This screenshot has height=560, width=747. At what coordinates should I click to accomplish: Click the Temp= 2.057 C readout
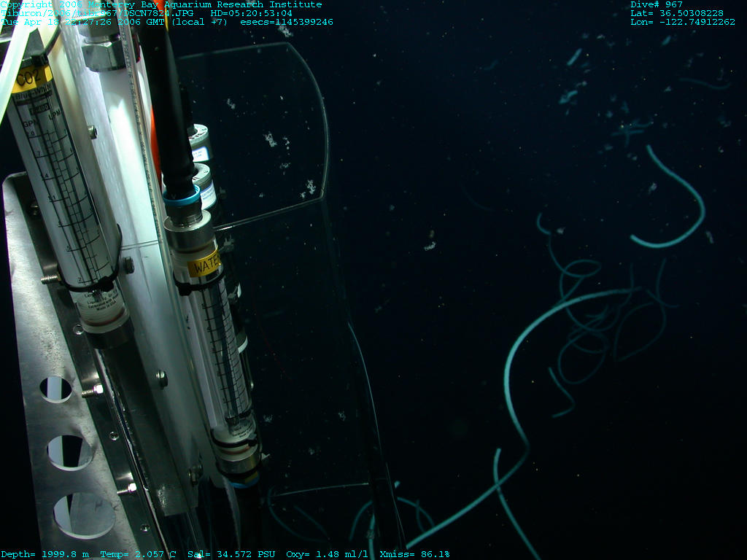(139, 554)
